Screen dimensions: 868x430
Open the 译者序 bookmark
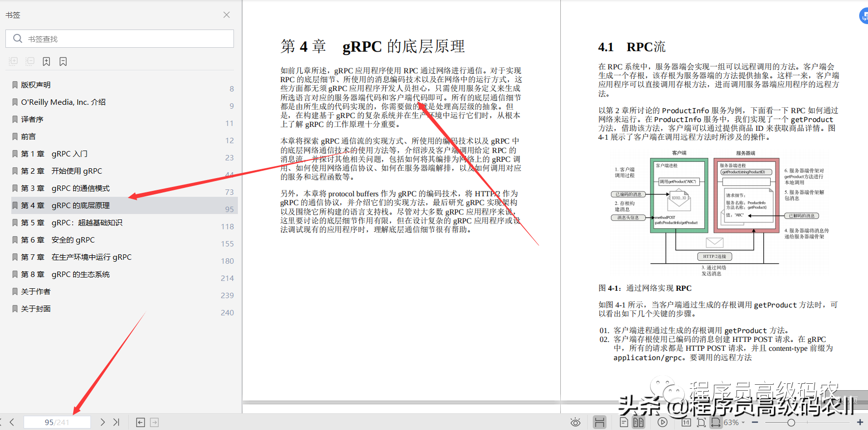click(x=32, y=119)
